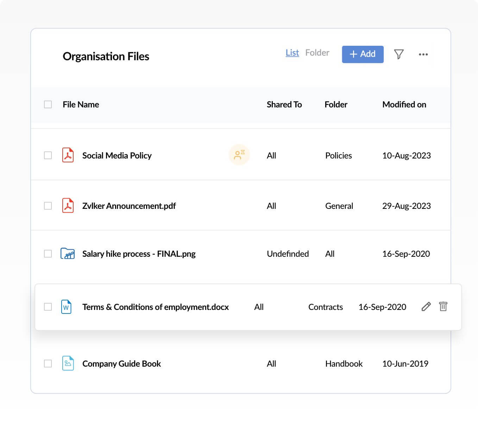Check the Zvlker Announcement.pdf row checkbox
Image resolution: width=478 pixels, height=448 pixels.
click(48, 206)
